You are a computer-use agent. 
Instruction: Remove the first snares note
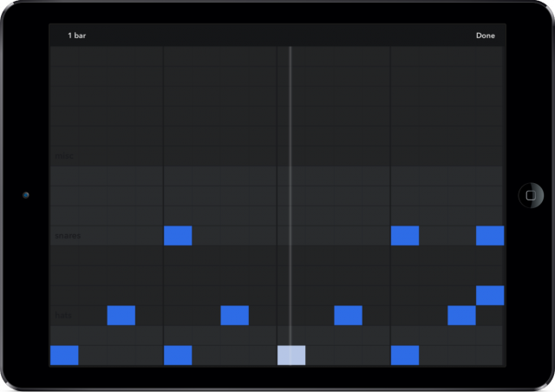pos(178,235)
